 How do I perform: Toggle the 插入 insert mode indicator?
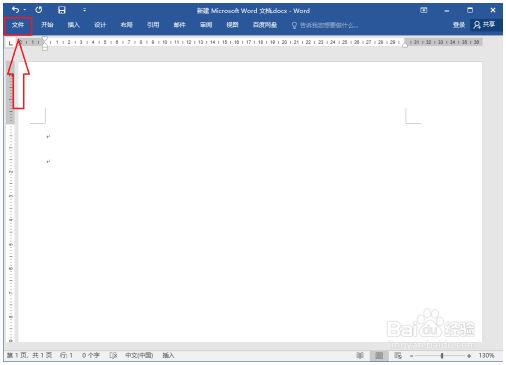[x=168, y=355]
